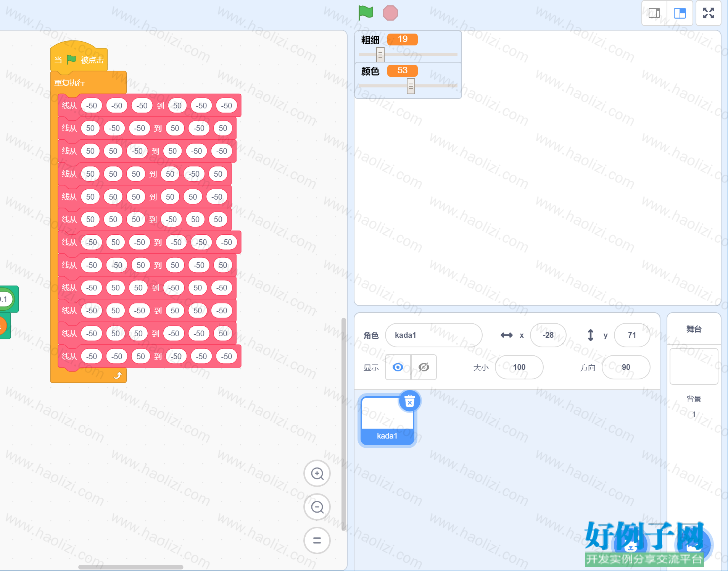Screen dimensions: 728x571
Task: Click the 角色 sprite label
Action: coord(371,336)
